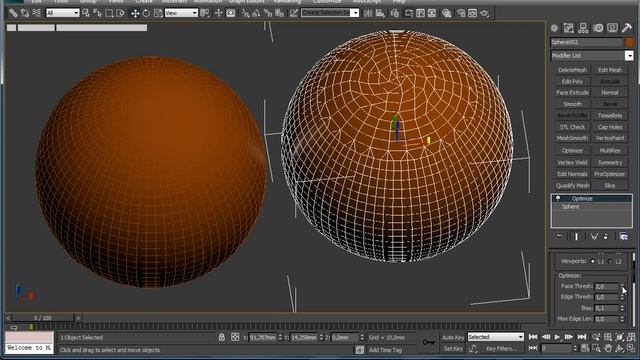Activate Select and Rotate tool

146,13
